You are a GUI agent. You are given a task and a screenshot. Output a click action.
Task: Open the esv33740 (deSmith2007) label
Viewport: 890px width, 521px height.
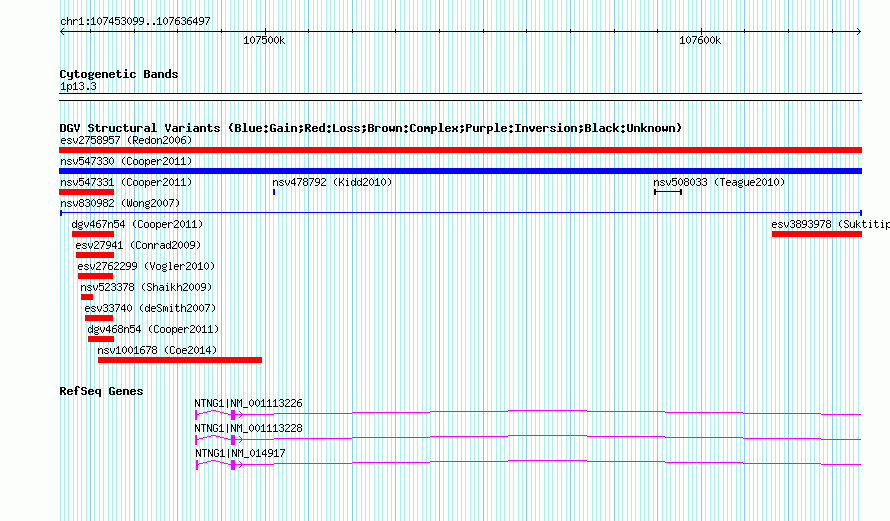(x=150, y=308)
